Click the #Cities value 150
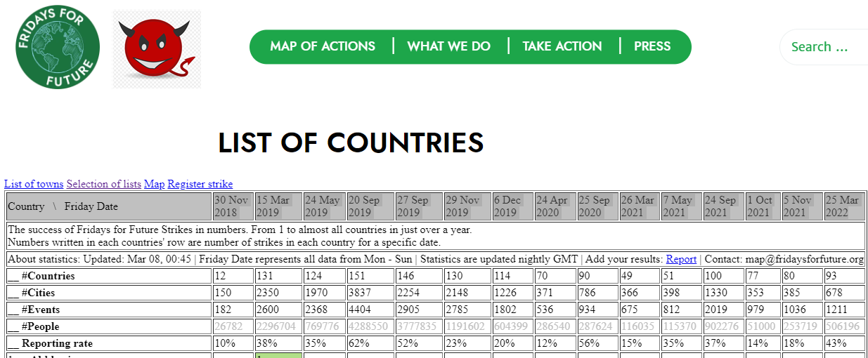868x358 pixels. click(233, 293)
